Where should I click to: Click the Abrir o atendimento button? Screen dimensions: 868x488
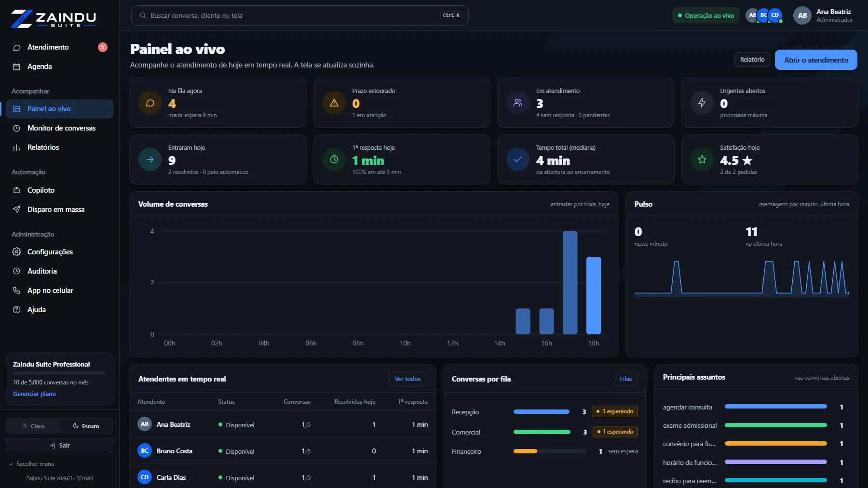816,60
